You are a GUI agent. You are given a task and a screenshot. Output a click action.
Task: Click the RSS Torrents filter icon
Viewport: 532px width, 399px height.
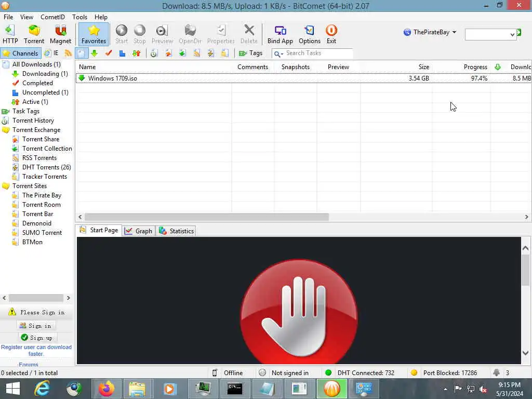(x=196, y=54)
